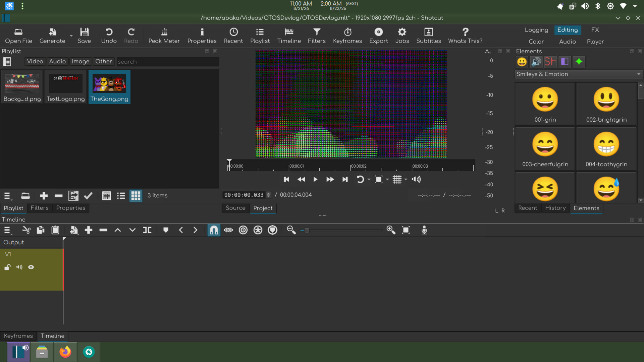Open the playlist hamburger menu at bottom
The image size is (644, 362).
click(x=8, y=196)
